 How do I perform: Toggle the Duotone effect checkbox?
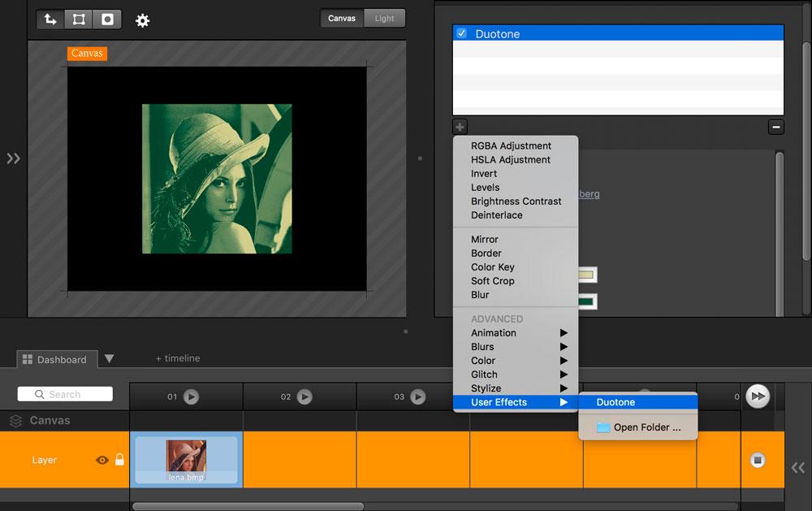pos(461,33)
